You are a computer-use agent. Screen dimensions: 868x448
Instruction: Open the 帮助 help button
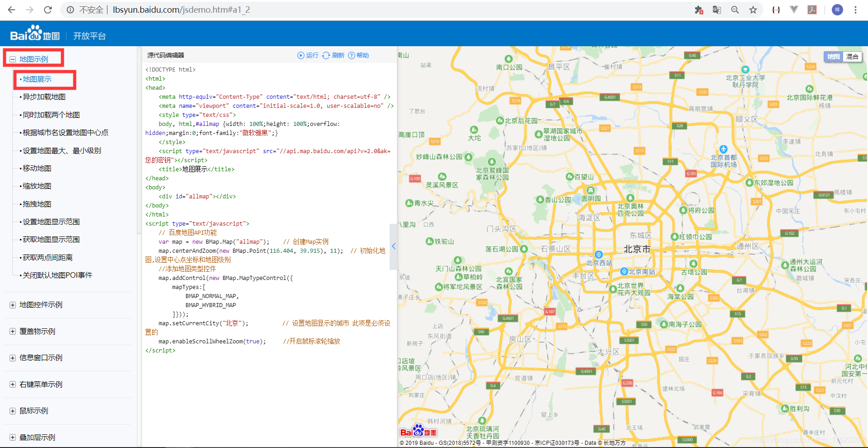(358, 55)
